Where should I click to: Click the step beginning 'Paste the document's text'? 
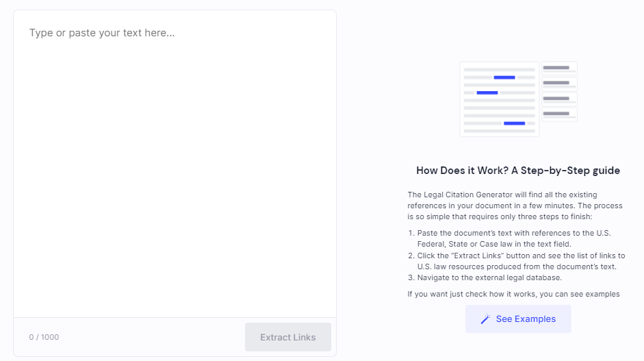[514, 238]
